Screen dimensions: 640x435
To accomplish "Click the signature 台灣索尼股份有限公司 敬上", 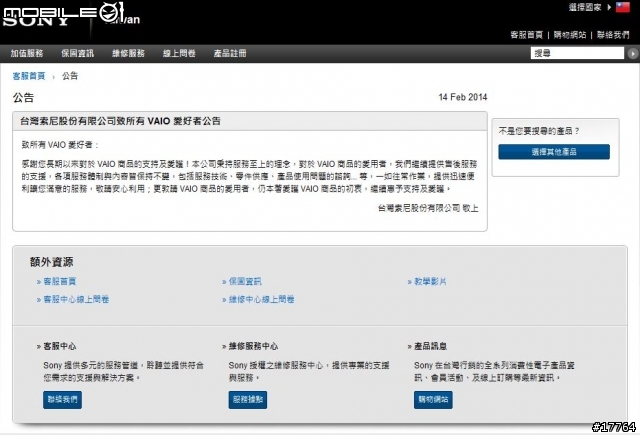I will coord(428,208).
